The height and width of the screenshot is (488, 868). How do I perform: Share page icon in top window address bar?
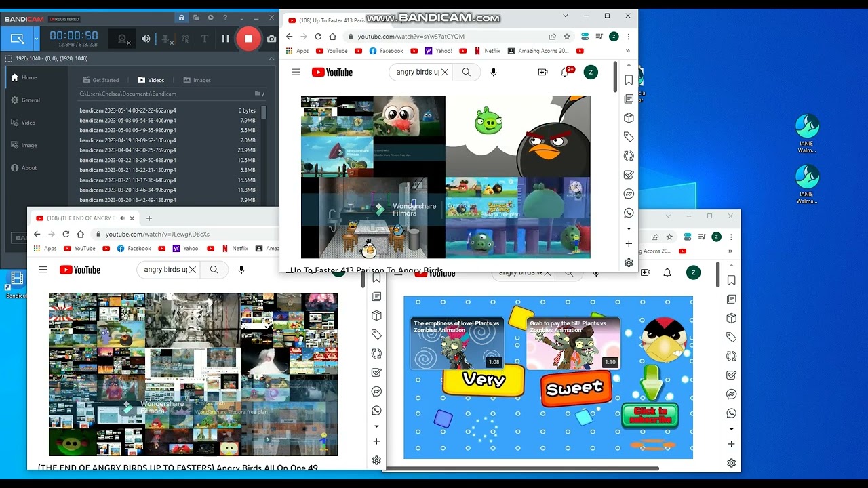pyautogui.click(x=553, y=37)
